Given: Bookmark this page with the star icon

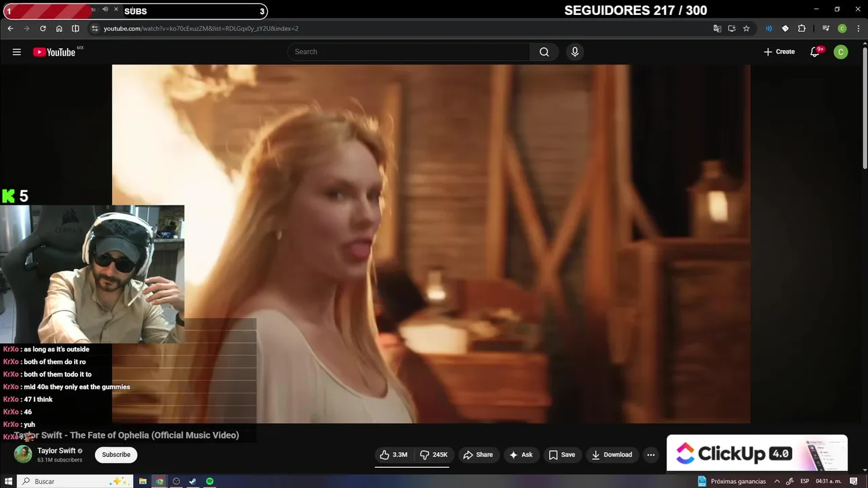Looking at the screenshot, I should click(746, 28).
